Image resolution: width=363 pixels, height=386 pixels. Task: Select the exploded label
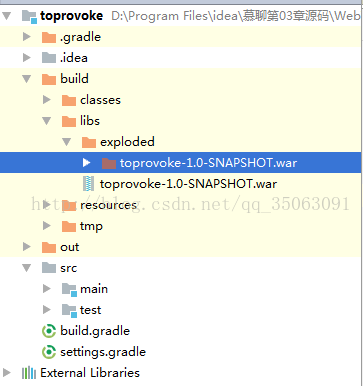pos(127,142)
